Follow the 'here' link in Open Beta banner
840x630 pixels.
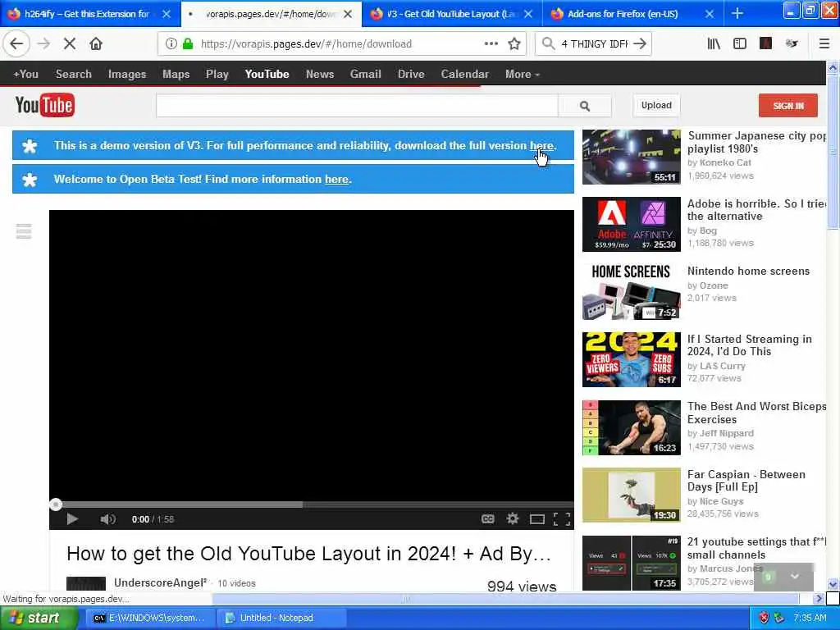pyautogui.click(x=336, y=179)
